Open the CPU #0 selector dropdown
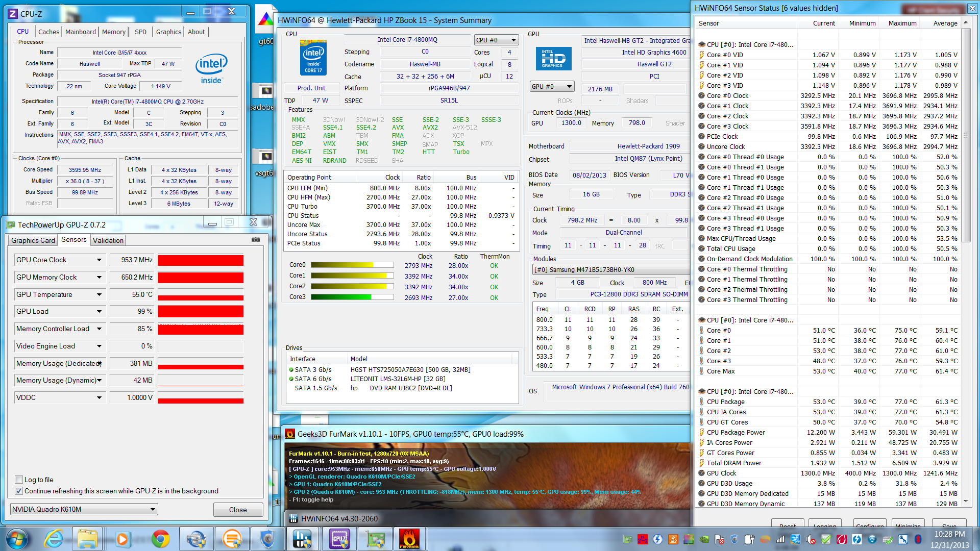980x551 pixels. [x=496, y=40]
